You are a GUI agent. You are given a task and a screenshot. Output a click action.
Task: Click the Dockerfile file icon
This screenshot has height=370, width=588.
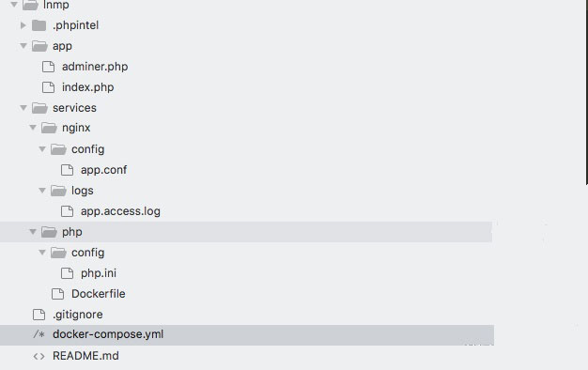pos(57,294)
